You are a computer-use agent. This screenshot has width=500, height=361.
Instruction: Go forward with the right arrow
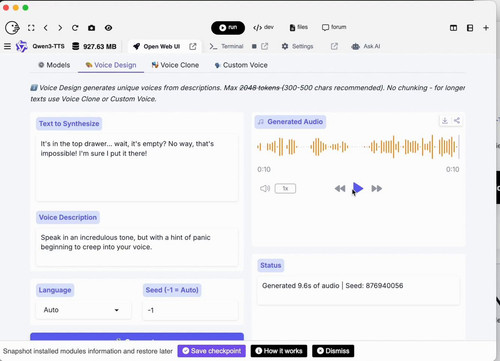point(60,28)
